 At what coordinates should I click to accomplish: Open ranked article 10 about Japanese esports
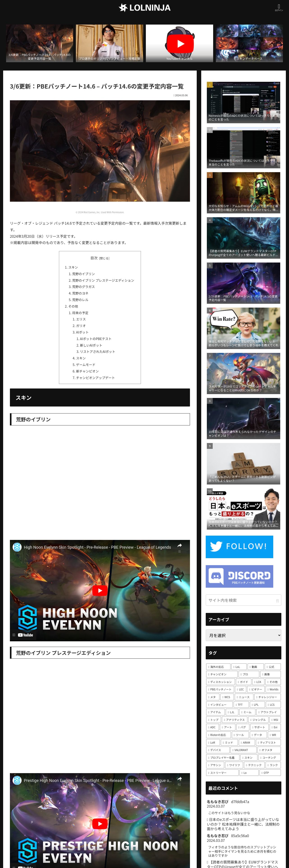click(x=243, y=509)
